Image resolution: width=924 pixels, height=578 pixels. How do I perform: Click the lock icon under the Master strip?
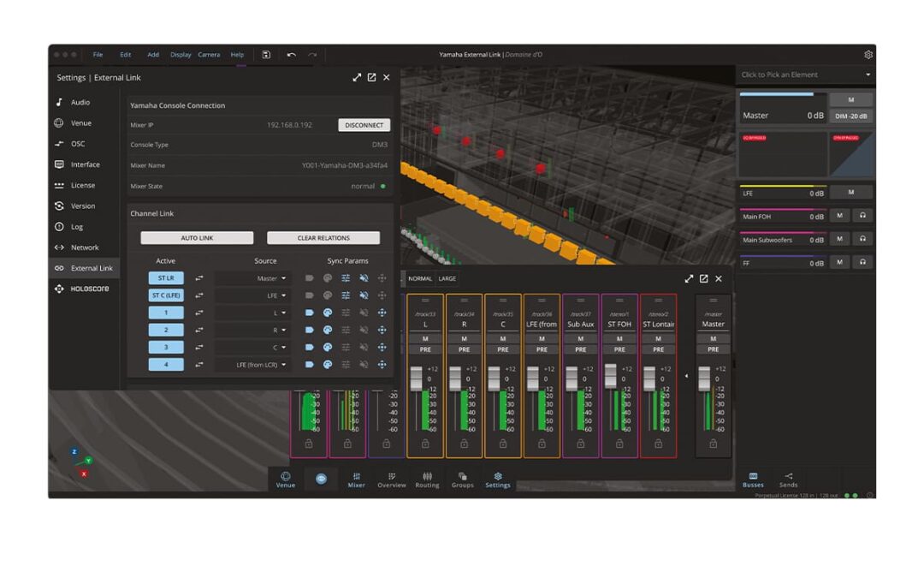click(x=713, y=444)
